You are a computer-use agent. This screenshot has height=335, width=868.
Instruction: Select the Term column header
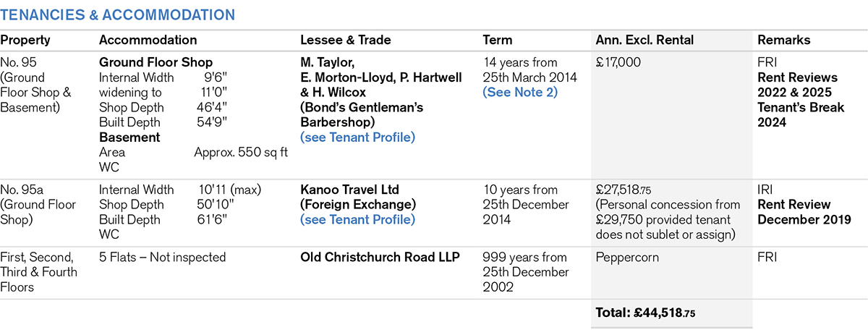(497, 41)
